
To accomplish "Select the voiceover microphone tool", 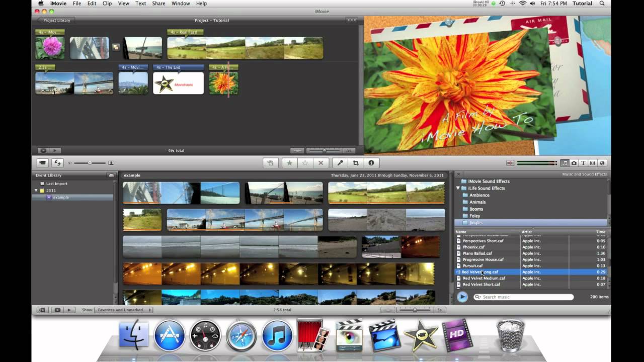I will pyautogui.click(x=340, y=163).
